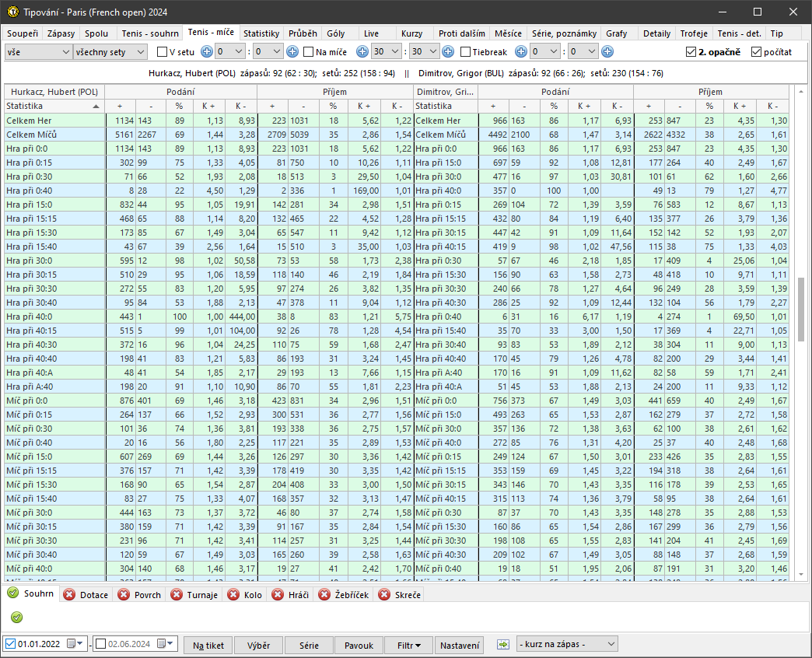The width and height of the screenshot is (812, 658).
Task: Toggle the Tiebreak checkbox
Action: tap(466, 52)
